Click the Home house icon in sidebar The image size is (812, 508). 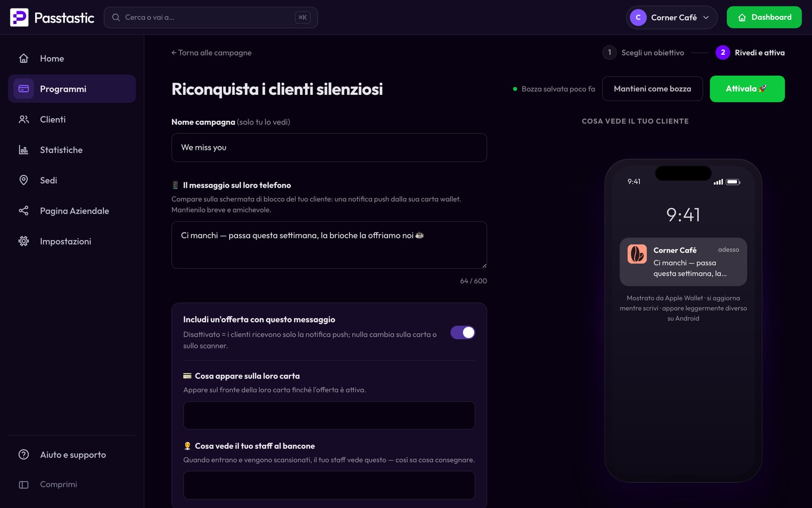click(24, 58)
